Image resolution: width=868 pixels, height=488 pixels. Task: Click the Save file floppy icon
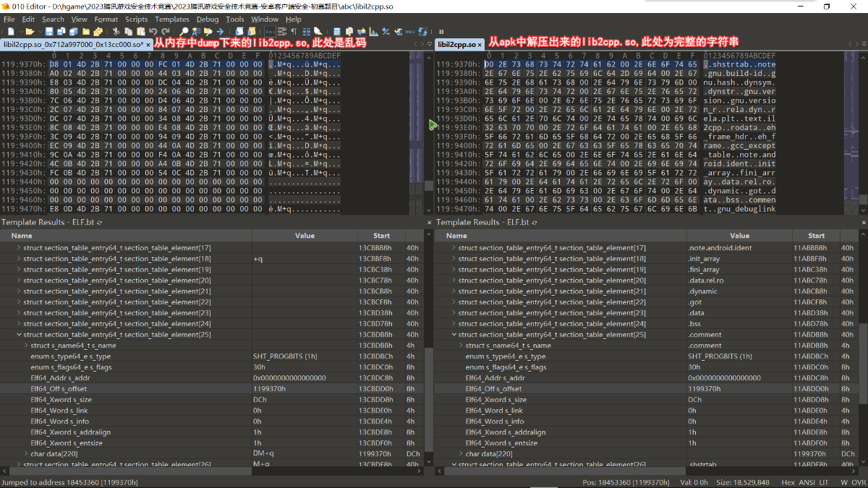(48, 32)
